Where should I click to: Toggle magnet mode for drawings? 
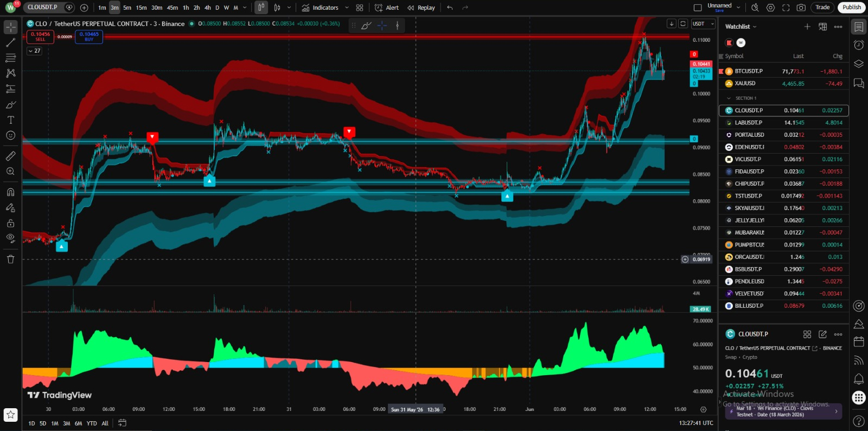(x=10, y=192)
